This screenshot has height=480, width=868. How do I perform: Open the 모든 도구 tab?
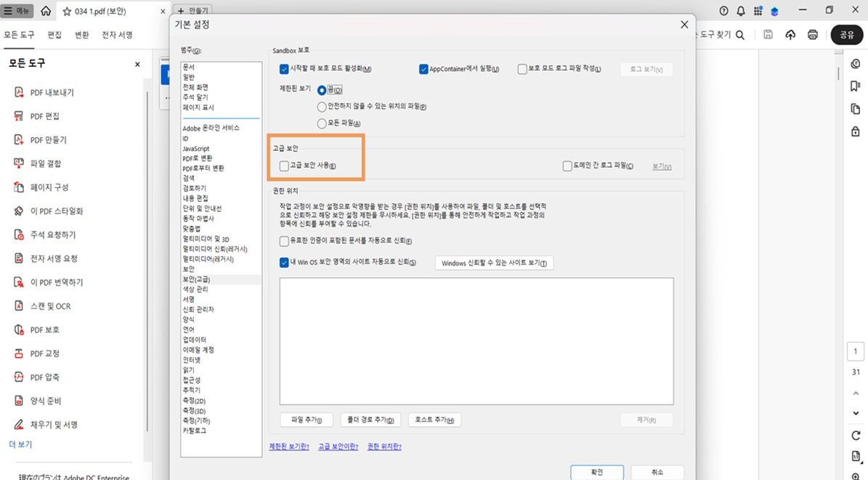pyautogui.click(x=19, y=35)
